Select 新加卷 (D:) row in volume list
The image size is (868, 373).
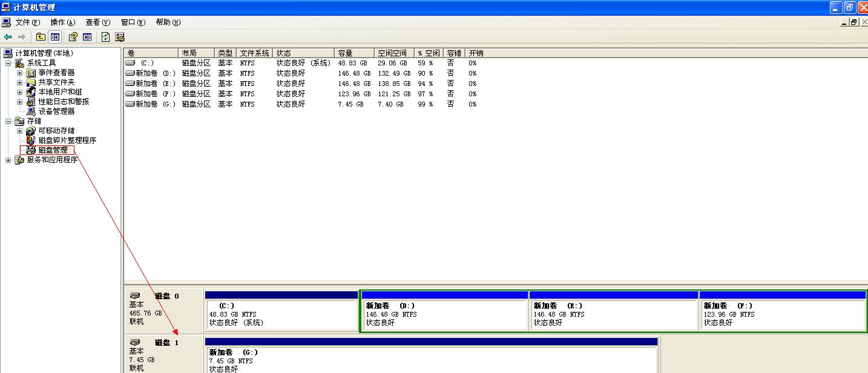[155, 73]
